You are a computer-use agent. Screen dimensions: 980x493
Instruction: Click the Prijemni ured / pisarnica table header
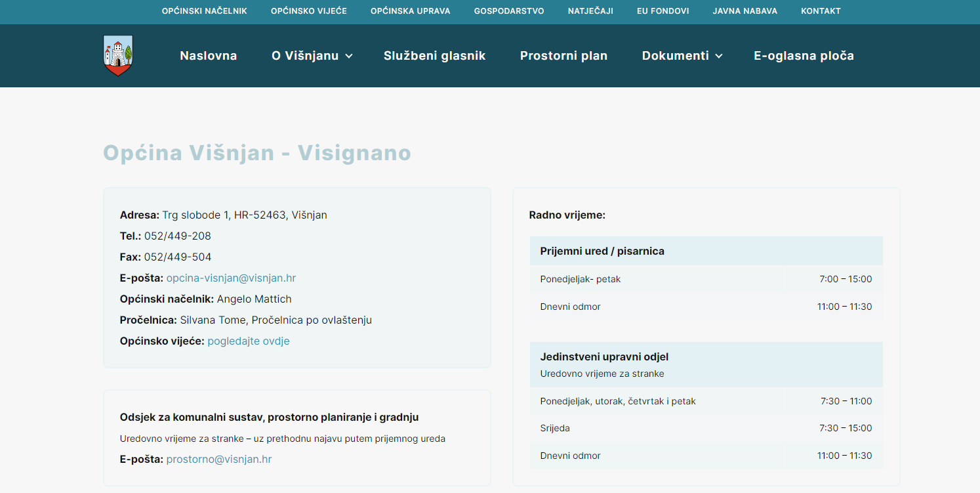(602, 251)
